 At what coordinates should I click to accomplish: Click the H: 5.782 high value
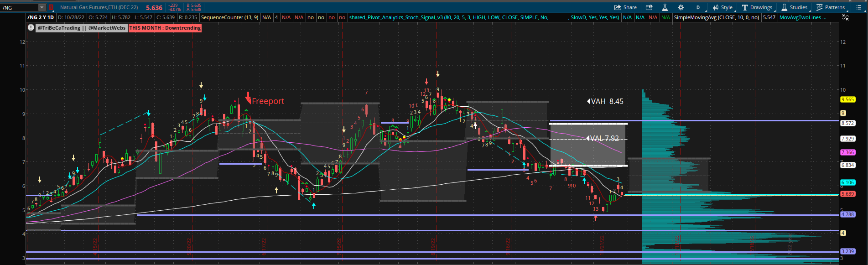(122, 17)
